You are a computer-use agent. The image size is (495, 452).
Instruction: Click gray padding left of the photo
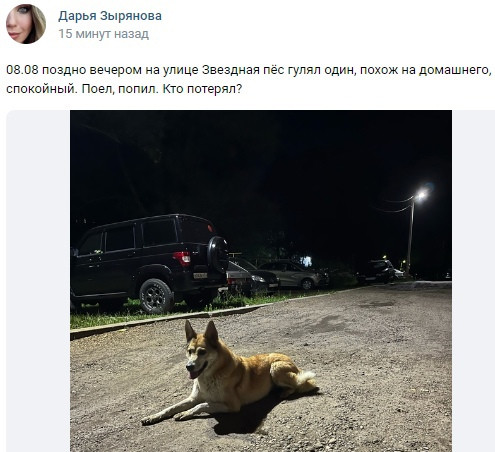[38, 281]
